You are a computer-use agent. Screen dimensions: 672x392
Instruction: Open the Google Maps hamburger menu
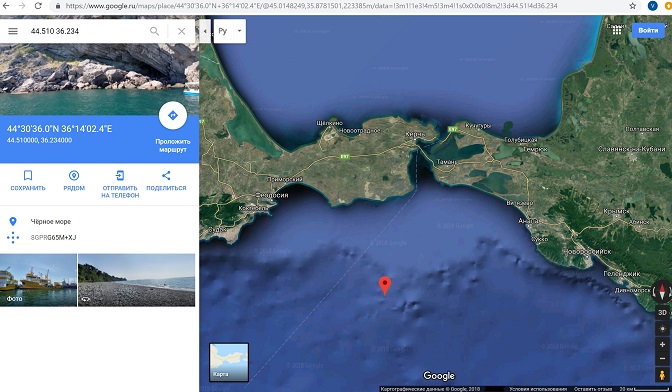13,31
